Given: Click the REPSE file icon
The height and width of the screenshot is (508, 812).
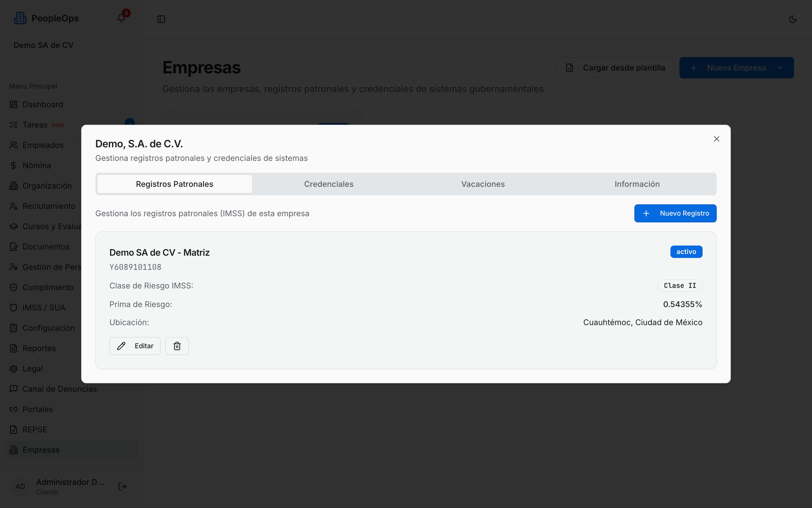Looking at the screenshot, I should (x=14, y=430).
